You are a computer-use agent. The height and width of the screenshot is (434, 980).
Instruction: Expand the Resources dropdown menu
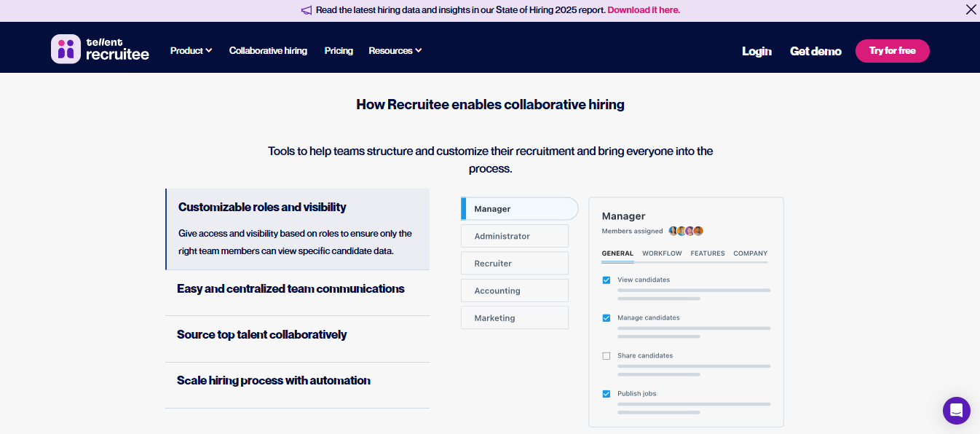(395, 50)
